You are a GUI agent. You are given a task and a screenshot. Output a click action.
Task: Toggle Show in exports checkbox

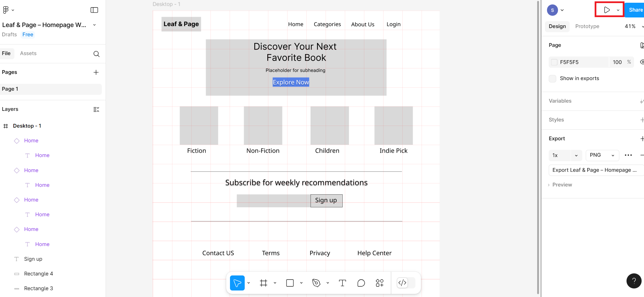pyautogui.click(x=552, y=78)
